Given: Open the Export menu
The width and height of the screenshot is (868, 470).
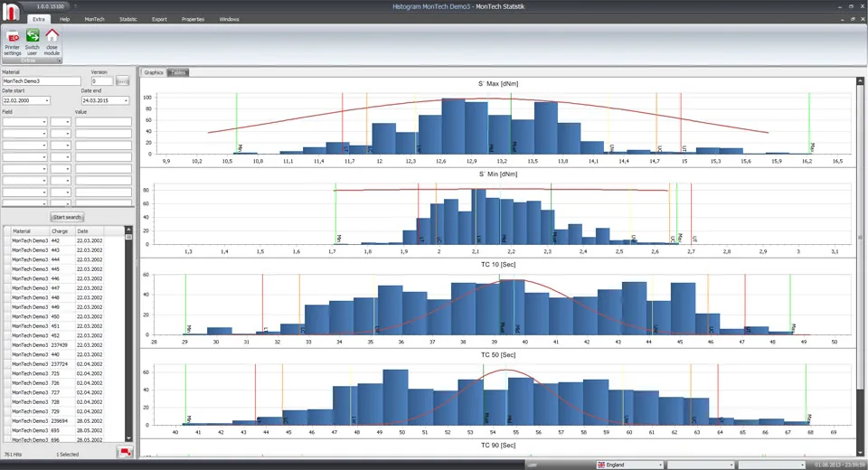Looking at the screenshot, I should [159, 19].
